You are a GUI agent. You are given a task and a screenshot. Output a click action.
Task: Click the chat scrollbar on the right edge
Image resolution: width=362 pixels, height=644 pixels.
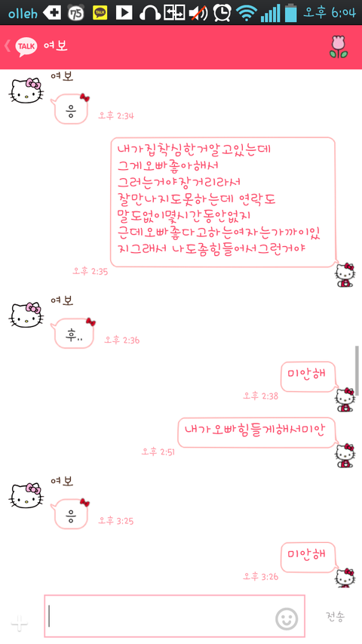(x=357, y=371)
